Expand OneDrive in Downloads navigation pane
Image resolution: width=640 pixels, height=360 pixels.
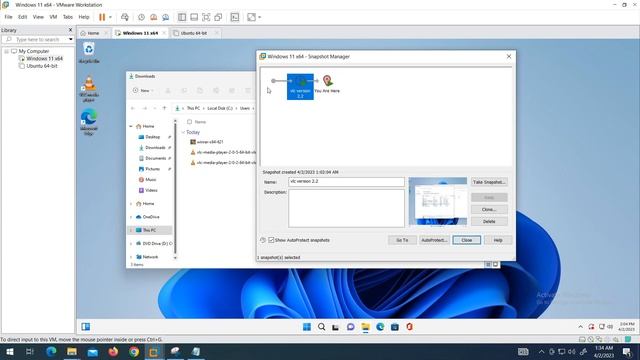coord(131,217)
